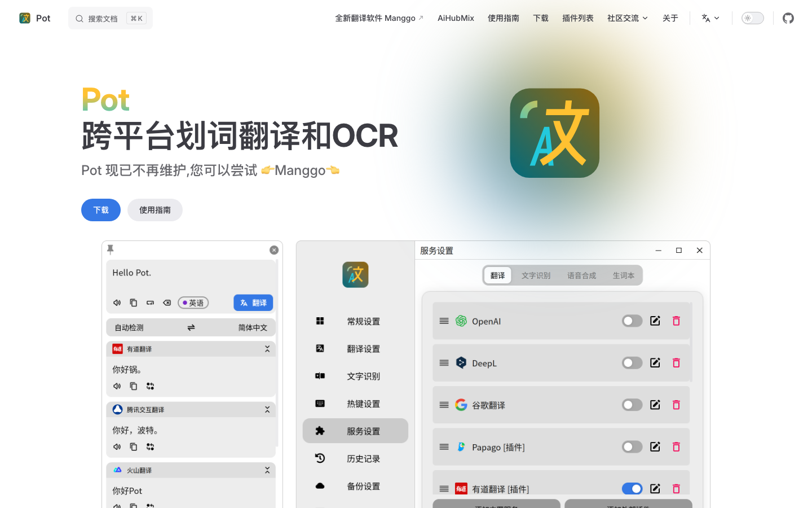
Task: Copy the Hello Pot source text
Action: pyautogui.click(x=134, y=303)
